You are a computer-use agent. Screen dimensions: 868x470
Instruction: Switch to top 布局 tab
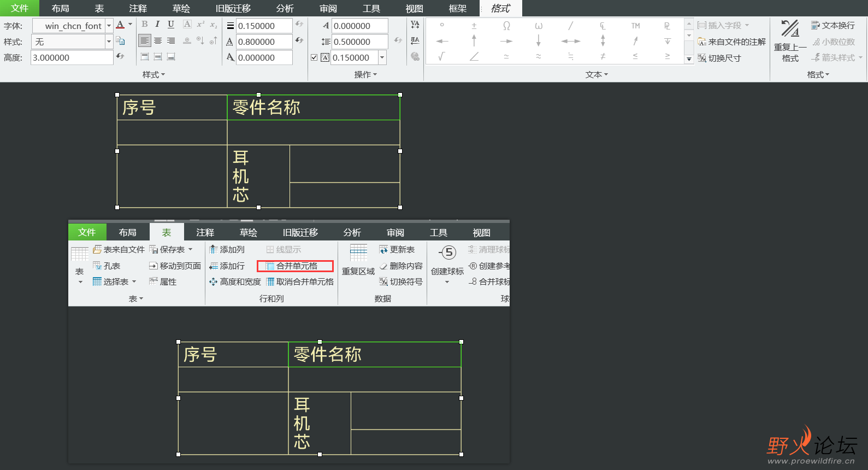61,8
